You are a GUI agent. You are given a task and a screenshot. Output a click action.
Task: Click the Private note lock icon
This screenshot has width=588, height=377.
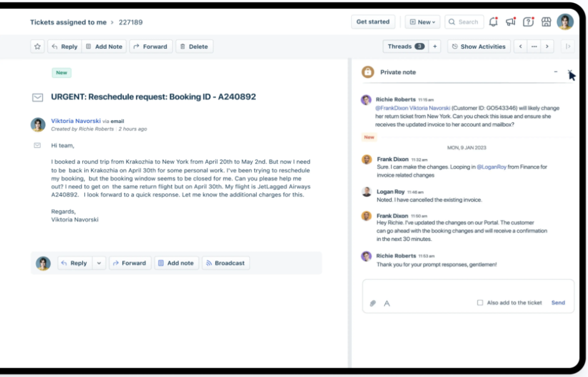click(368, 72)
